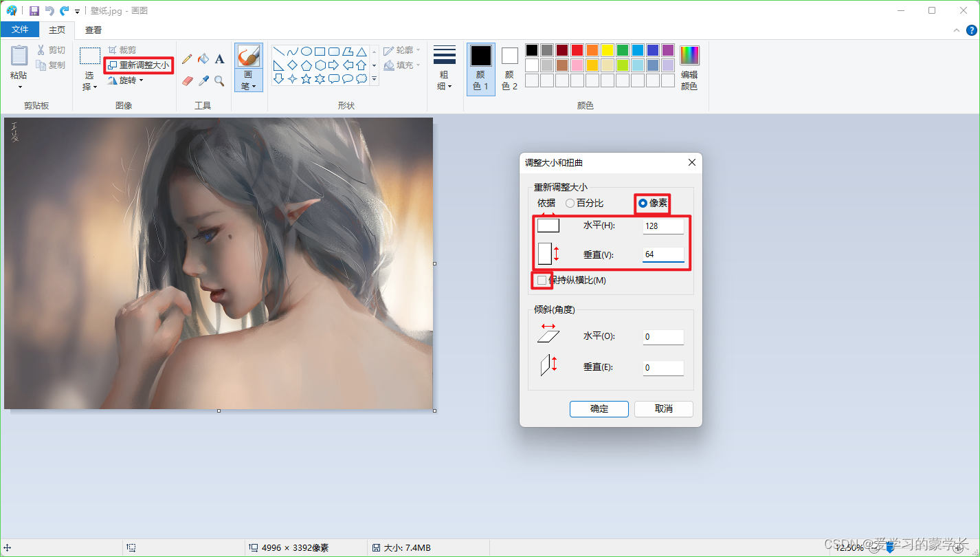The image size is (980, 557).
Task: Open the Rotate (旋转) dropdown
Action: pyautogui.click(x=125, y=80)
